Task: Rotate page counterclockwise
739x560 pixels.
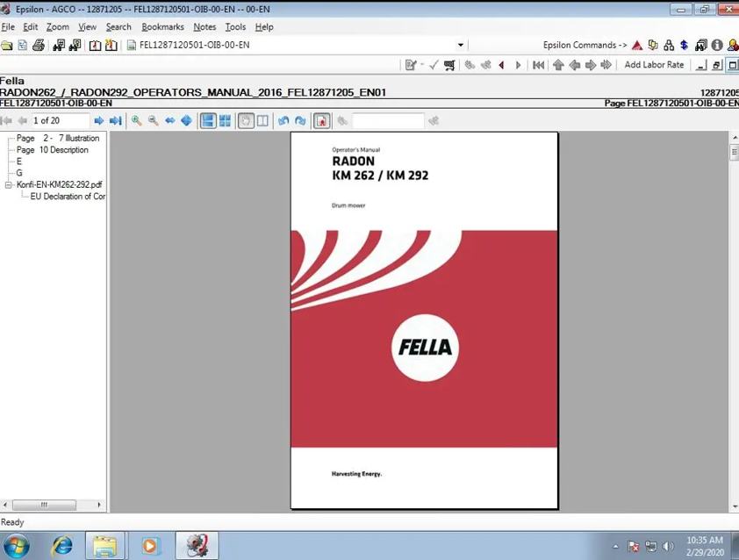Action: click(x=283, y=120)
